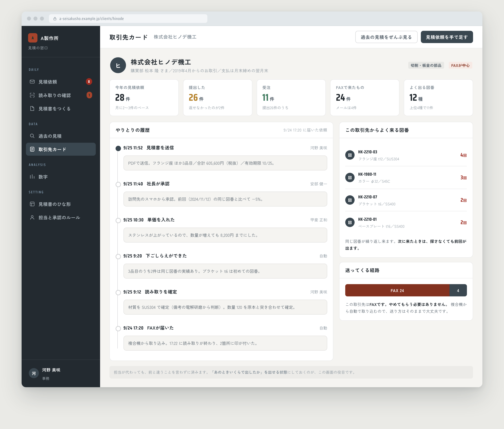This screenshot has height=429, width=504.
Task: Click the lock icon in address bar
Action: click(55, 19)
